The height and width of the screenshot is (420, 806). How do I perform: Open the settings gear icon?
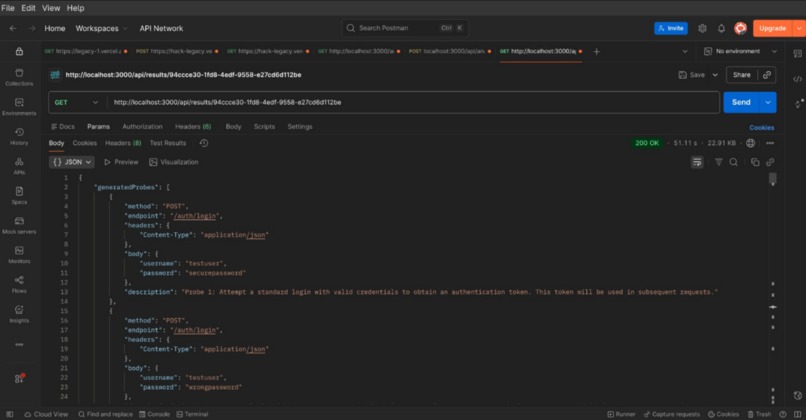pyautogui.click(x=702, y=28)
